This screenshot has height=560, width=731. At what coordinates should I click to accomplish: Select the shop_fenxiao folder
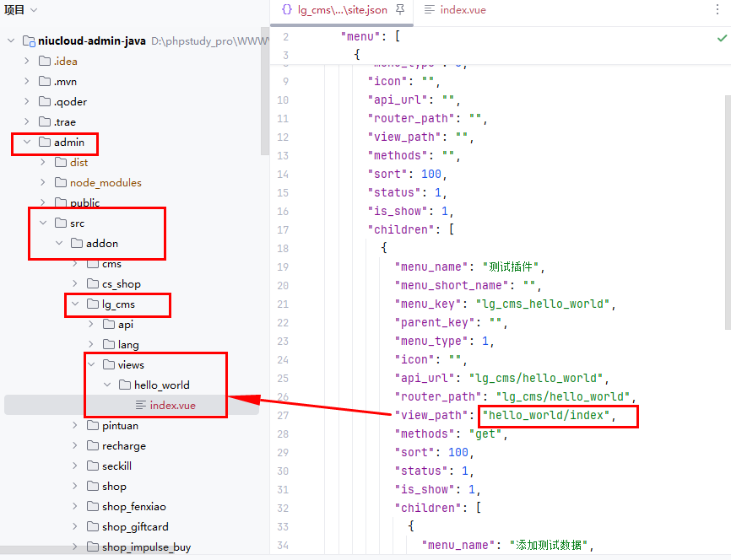pyautogui.click(x=134, y=507)
